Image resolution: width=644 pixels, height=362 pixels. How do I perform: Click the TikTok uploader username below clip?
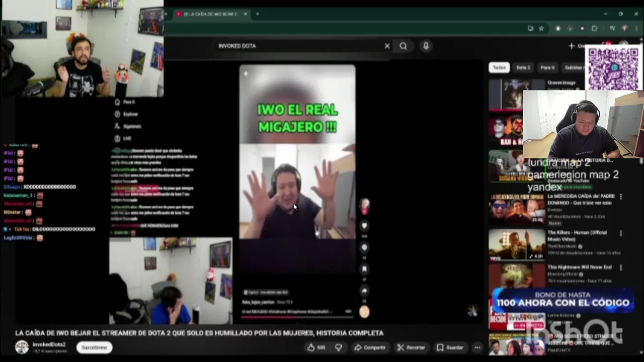[258, 302]
